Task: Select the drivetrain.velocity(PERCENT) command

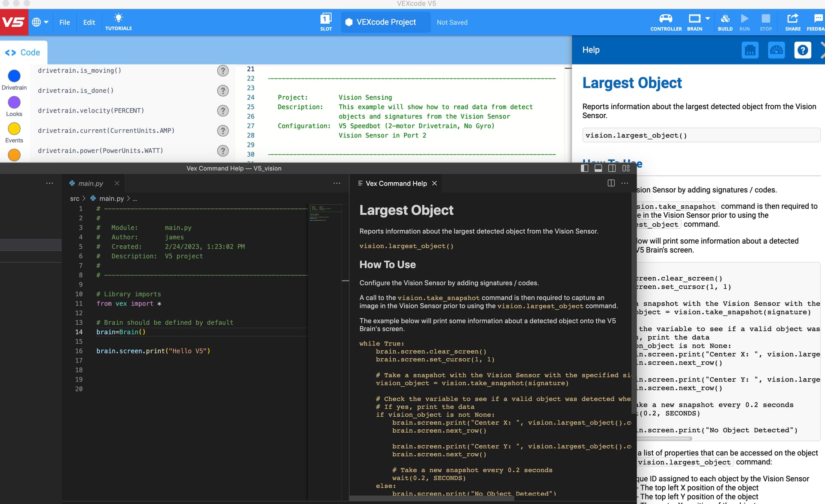Action: coord(91,110)
